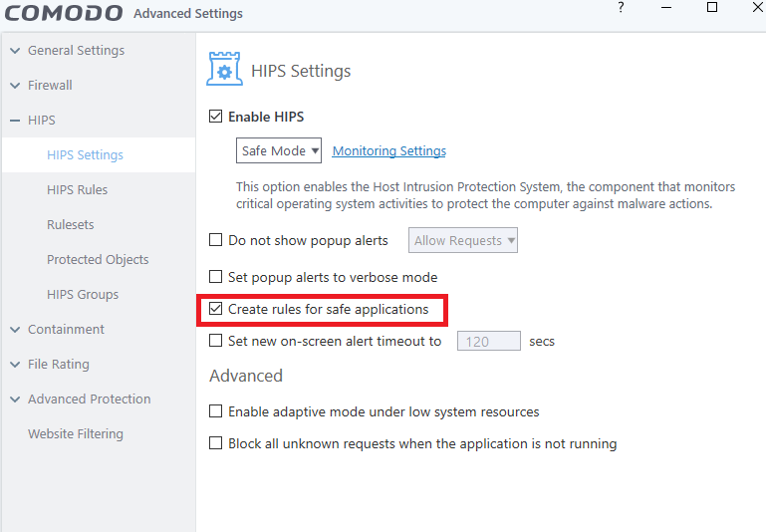This screenshot has width=766, height=532.
Task: Enable Do not show popup alerts
Action: (216, 240)
